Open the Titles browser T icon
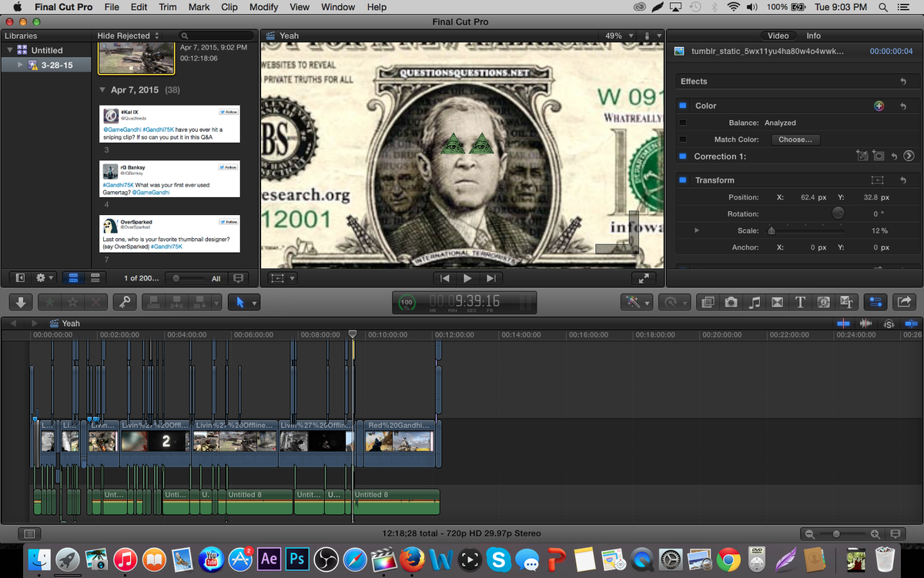The height and width of the screenshot is (578, 924). tap(800, 302)
